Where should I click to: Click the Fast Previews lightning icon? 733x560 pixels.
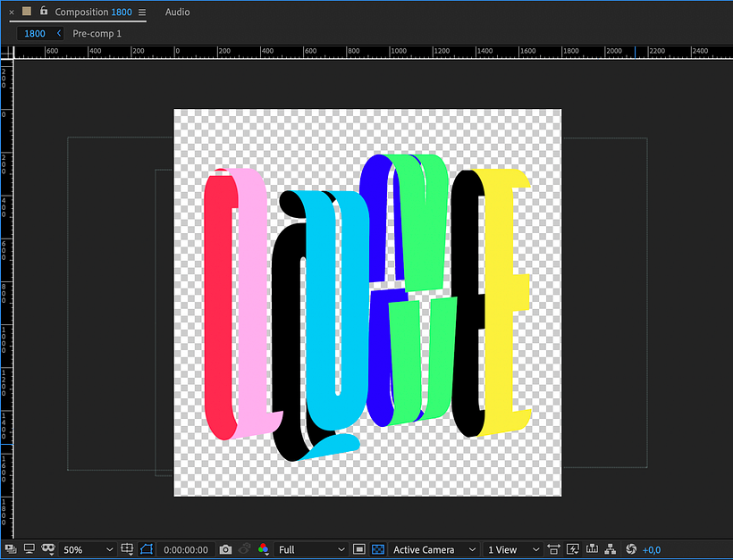coord(573,549)
